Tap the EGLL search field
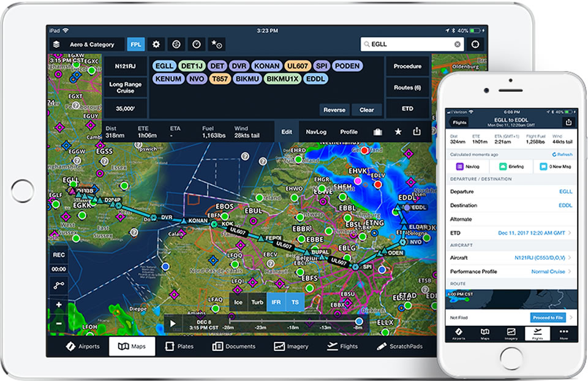Image resolution: width=588 pixels, height=381 pixels. tap(412, 44)
